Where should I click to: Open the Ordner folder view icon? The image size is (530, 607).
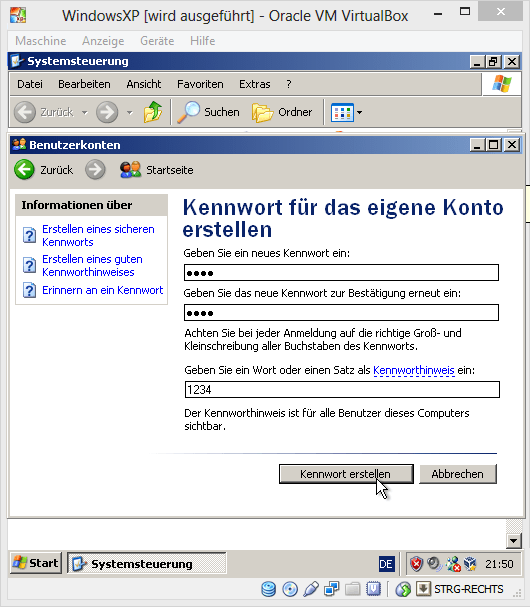click(x=262, y=113)
